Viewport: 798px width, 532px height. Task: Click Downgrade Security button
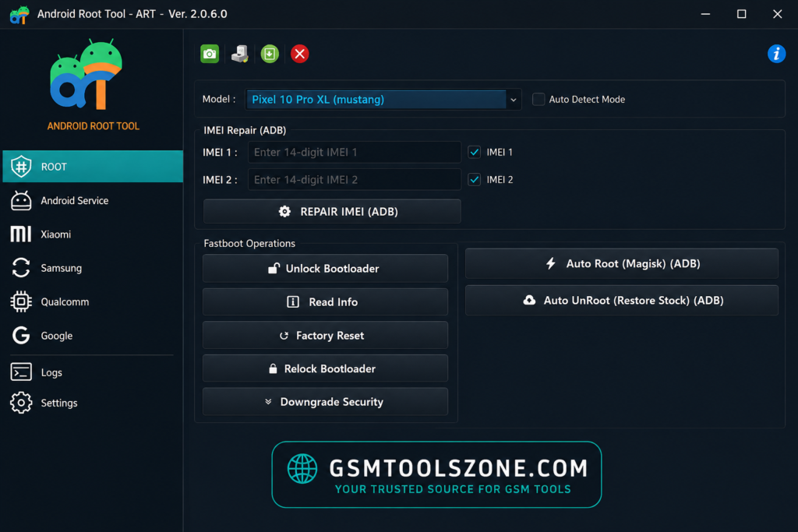tap(325, 402)
